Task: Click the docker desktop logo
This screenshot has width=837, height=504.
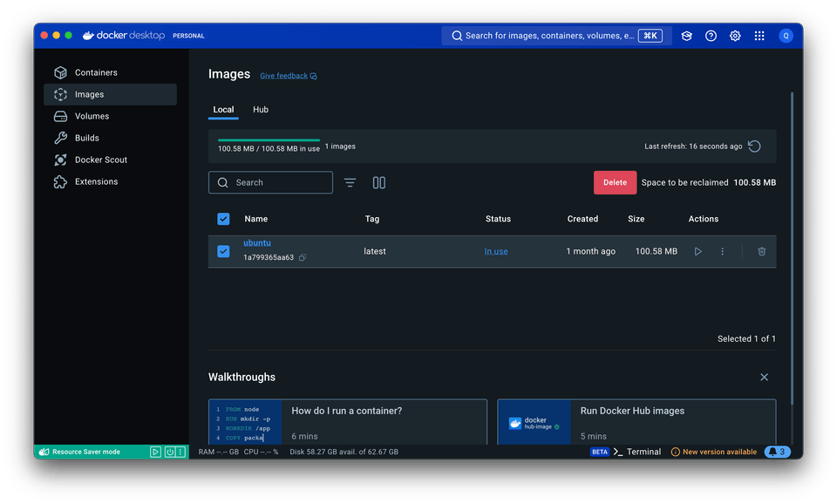Action: 124,36
